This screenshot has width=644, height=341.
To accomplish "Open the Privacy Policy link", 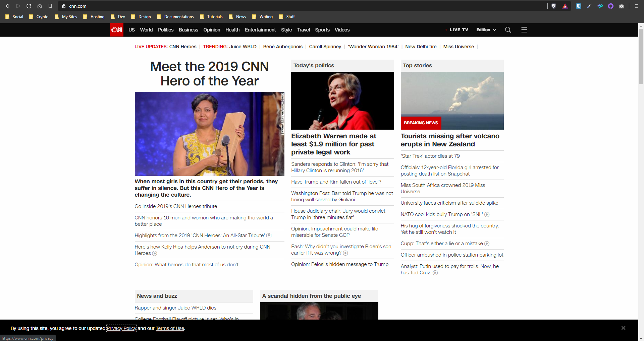I will 121,328.
